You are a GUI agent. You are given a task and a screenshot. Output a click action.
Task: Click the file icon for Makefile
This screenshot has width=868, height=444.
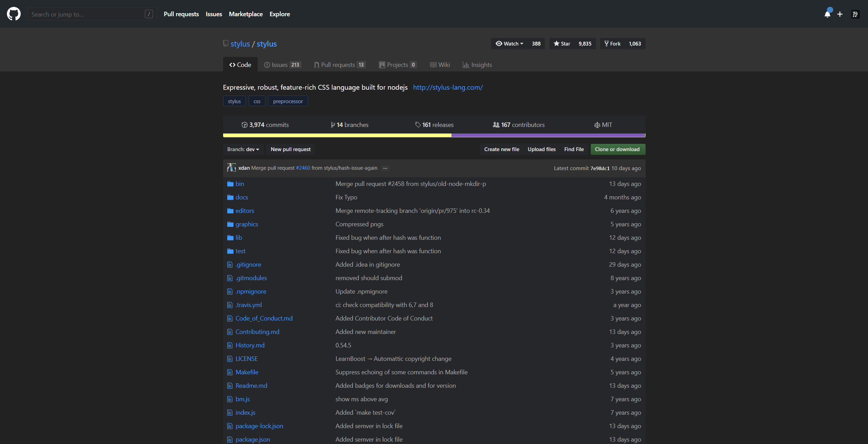pyautogui.click(x=230, y=372)
